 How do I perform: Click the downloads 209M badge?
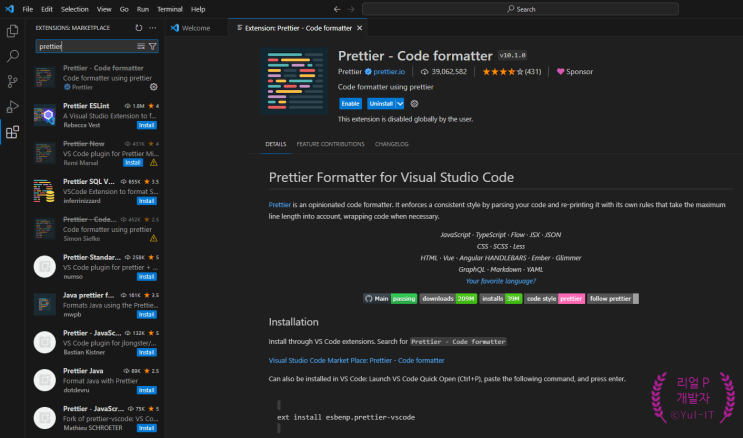(448, 299)
